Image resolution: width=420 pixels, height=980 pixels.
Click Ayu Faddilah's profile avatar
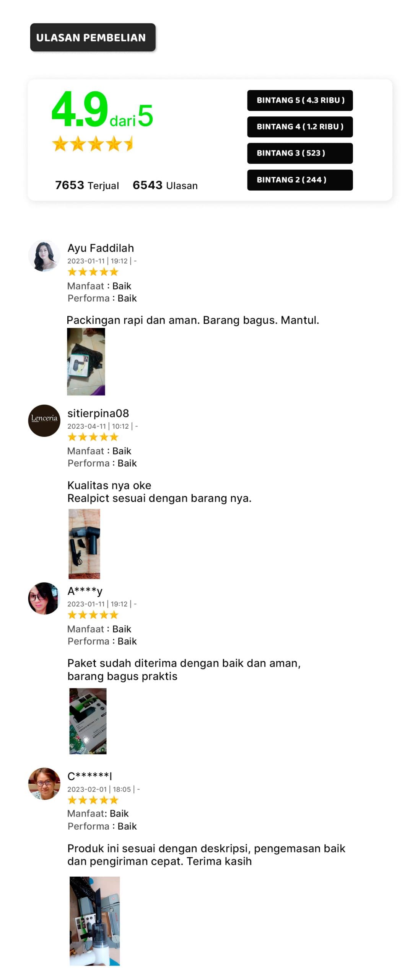(x=44, y=256)
